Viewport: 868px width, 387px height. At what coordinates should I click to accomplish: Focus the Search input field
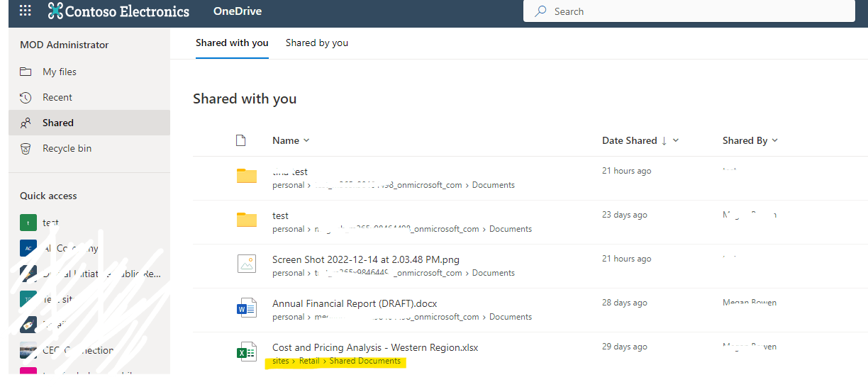click(689, 11)
